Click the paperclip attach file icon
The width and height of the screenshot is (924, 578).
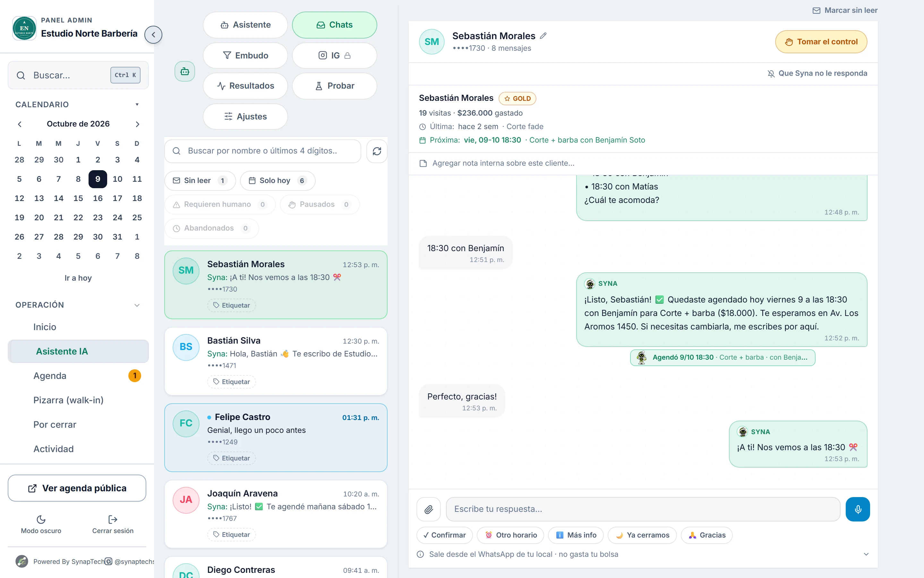428,509
